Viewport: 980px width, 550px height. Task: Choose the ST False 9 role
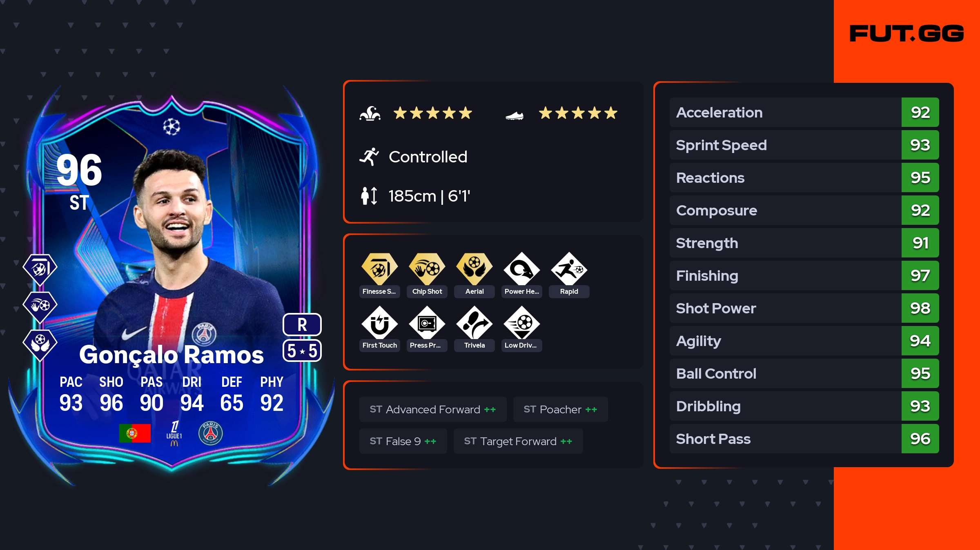pos(403,441)
